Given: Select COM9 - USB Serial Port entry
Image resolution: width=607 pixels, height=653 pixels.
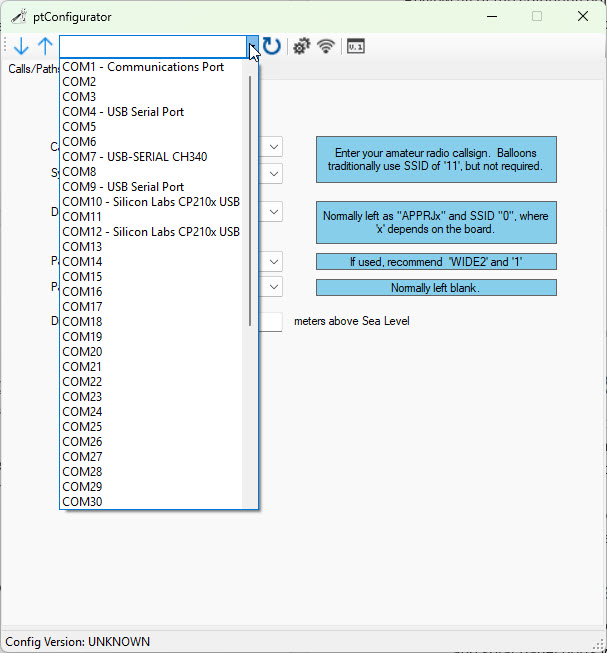Looking at the screenshot, I should point(123,187).
